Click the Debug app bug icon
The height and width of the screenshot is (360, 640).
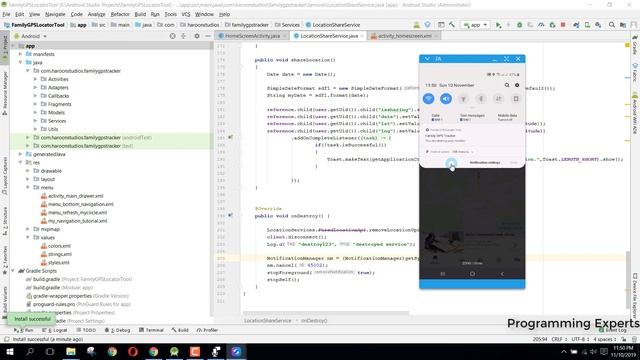click(x=519, y=25)
